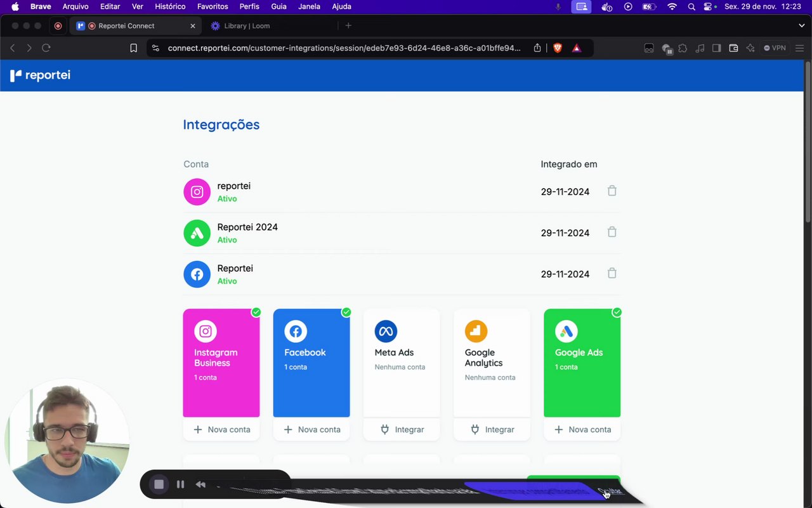The height and width of the screenshot is (508, 812).
Task: Switch to Library | Loom tab
Action: pos(247,26)
